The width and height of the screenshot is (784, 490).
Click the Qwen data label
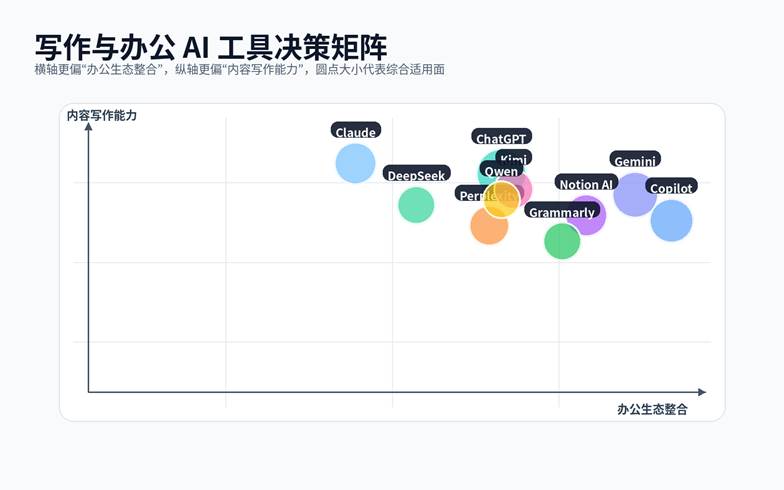pos(501,171)
